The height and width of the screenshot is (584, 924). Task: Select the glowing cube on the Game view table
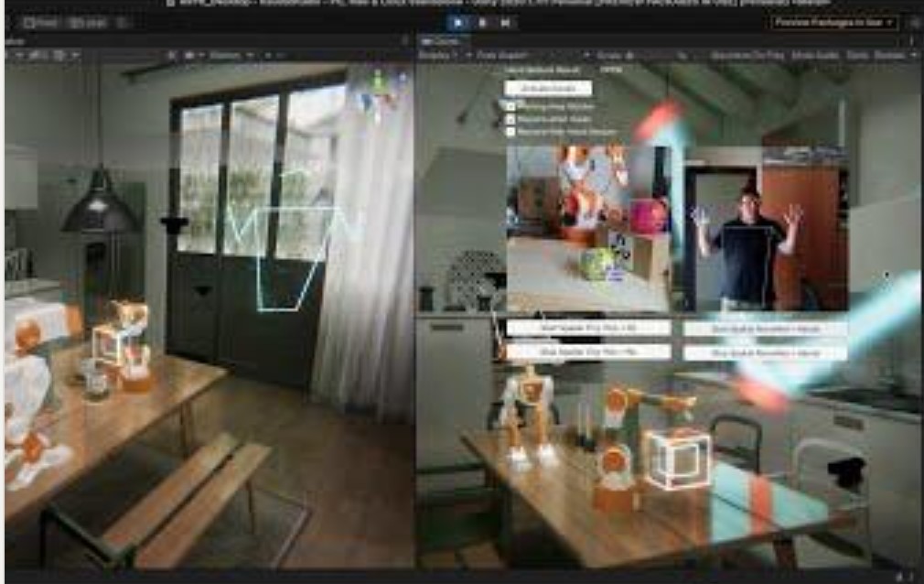pos(678,460)
